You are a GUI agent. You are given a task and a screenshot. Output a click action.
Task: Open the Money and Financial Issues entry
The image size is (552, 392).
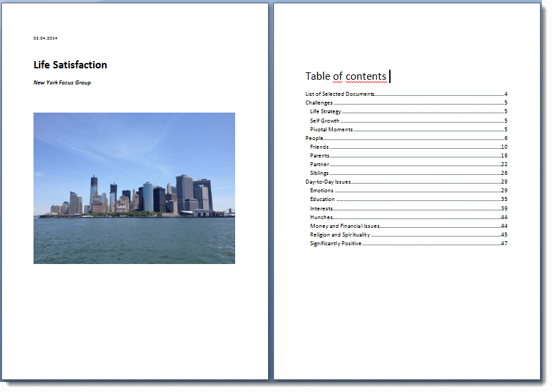click(x=344, y=226)
